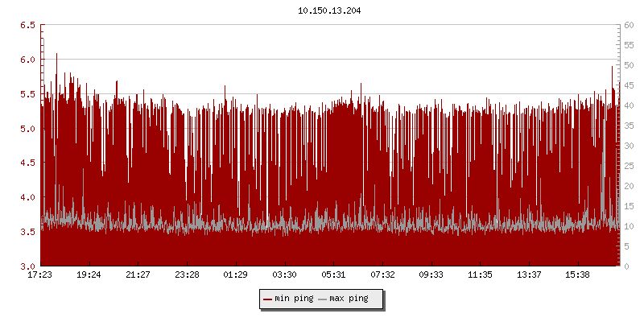Select the dark red min ping swatch
Image resolution: width=644 pixels, height=322 pixels.
(x=267, y=299)
